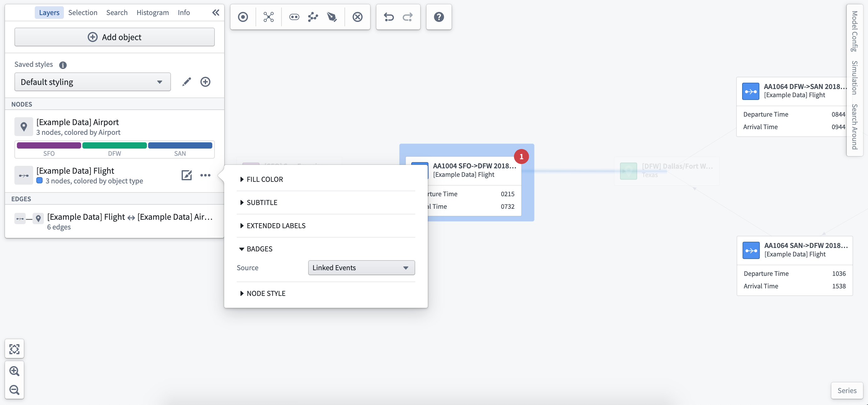868x405 pixels.
Task: Open the Linked Events source dropdown
Action: click(361, 268)
